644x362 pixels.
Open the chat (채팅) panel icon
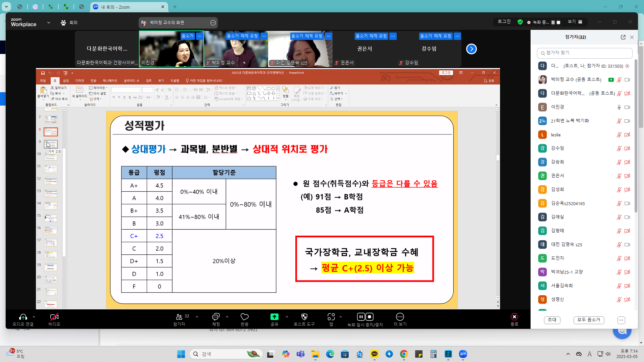[216, 317]
